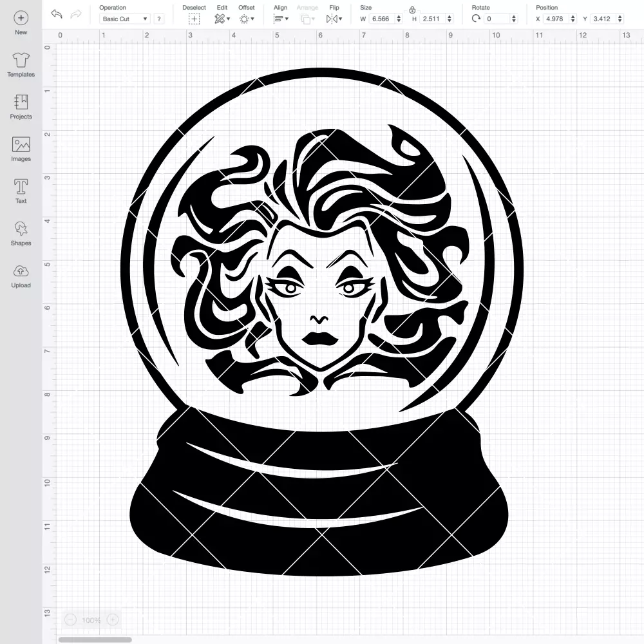Image resolution: width=644 pixels, height=644 pixels.
Task: Adjust the Position X stepper
Action: [x=573, y=19]
